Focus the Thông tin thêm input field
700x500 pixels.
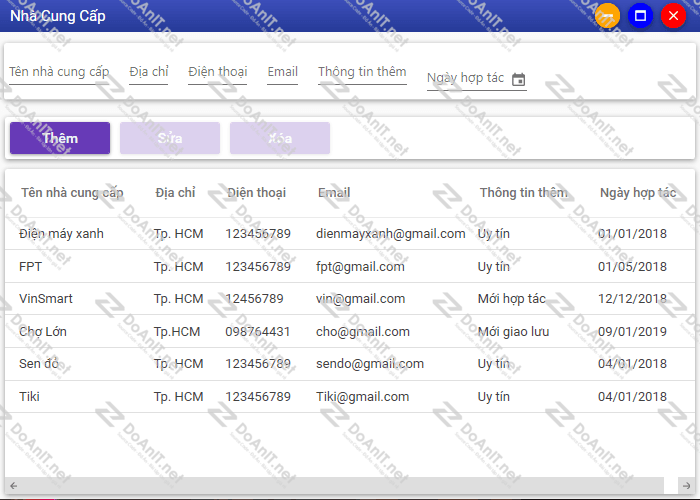(362, 72)
